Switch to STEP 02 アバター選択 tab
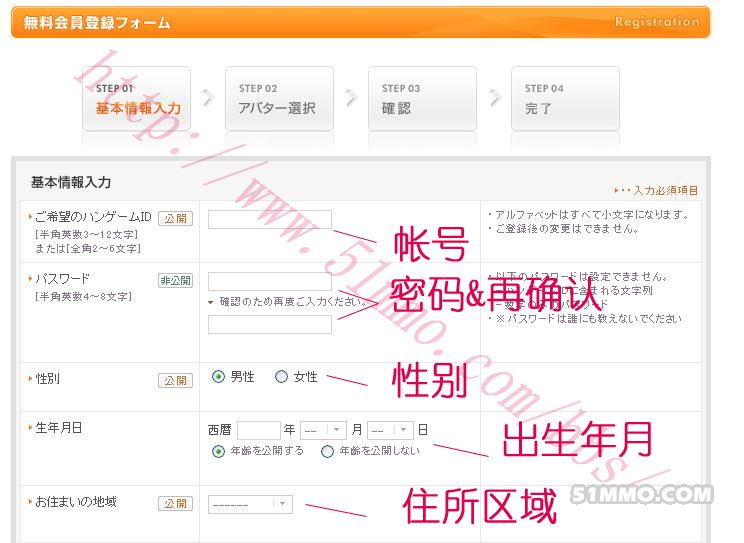Screen dimensions: 744x543 point(276,99)
